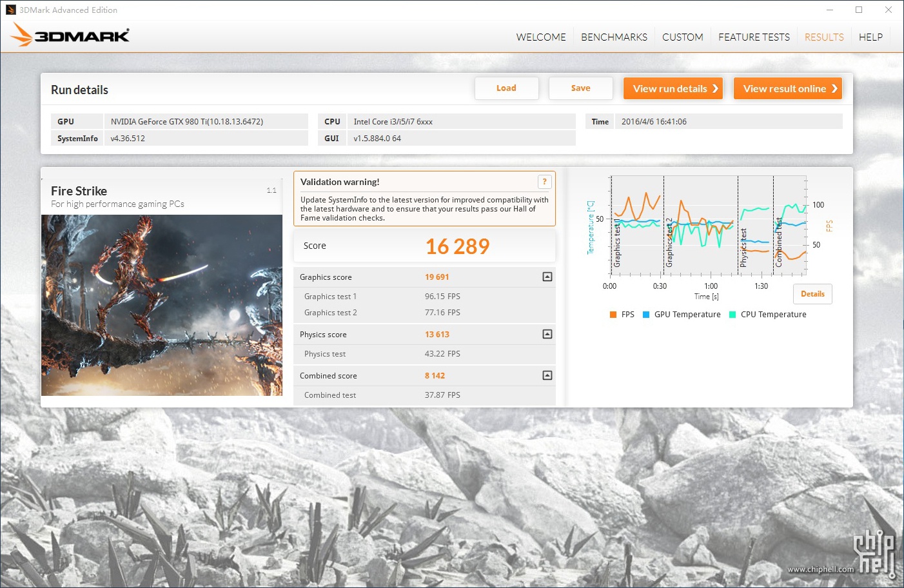
Task: Click the Physics score value 13 613
Action: tap(437, 335)
